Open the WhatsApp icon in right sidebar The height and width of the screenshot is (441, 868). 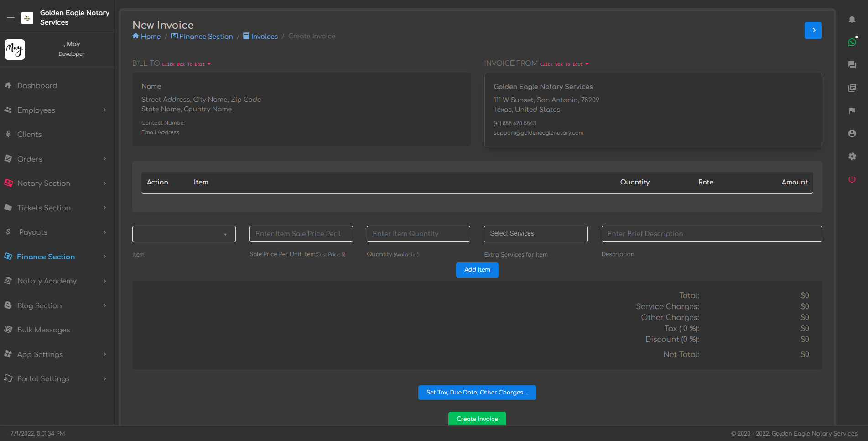pyautogui.click(x=852, y=42)
